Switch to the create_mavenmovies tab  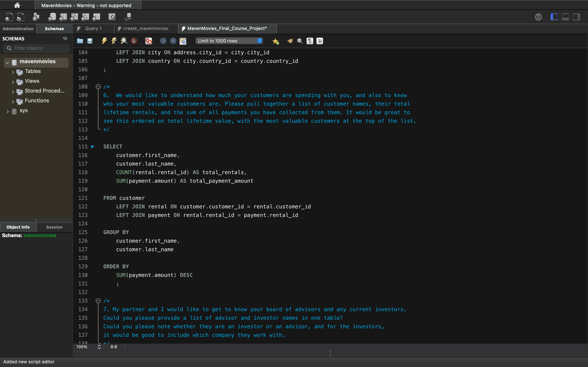[x=145, y=28]
